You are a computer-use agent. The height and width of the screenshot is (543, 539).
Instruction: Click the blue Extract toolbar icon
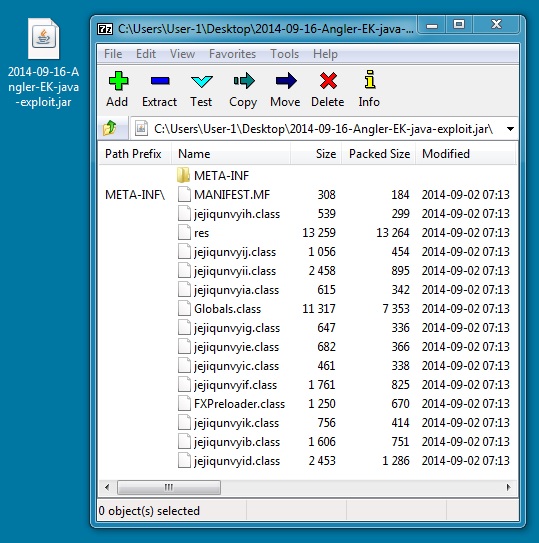(x=160, y=81)
